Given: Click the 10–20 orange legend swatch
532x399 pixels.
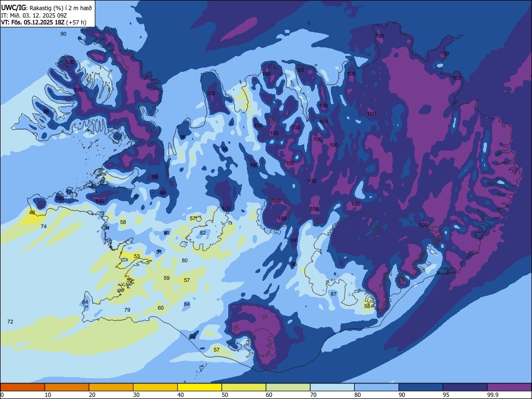Looking at the screenshot, I should [67, 387].
